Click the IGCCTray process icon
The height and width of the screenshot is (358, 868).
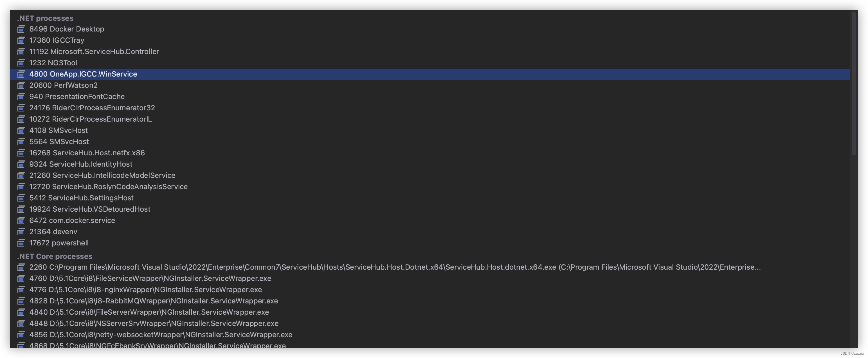pos(21,40)
